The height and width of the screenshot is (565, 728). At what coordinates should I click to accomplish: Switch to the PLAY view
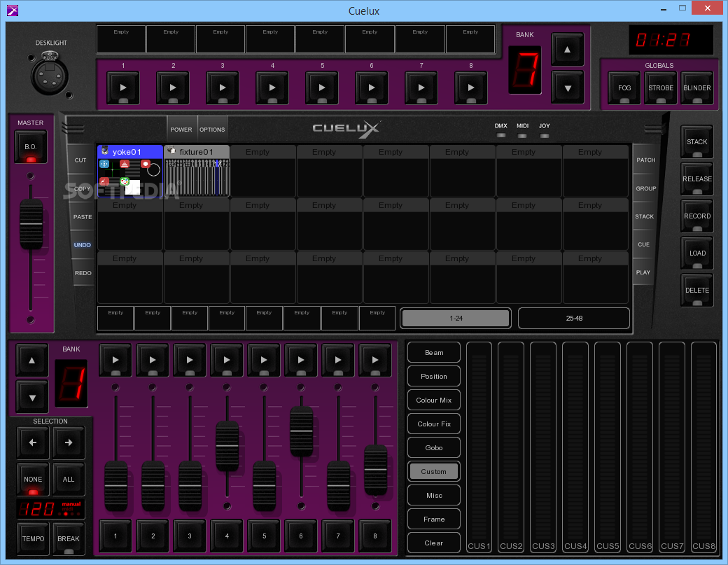click(x=643, y=272)
